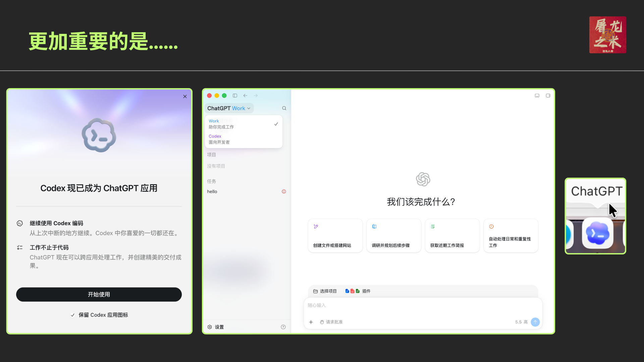Open search with the magnifier icon
644x362 pixels.
[284, 108]
